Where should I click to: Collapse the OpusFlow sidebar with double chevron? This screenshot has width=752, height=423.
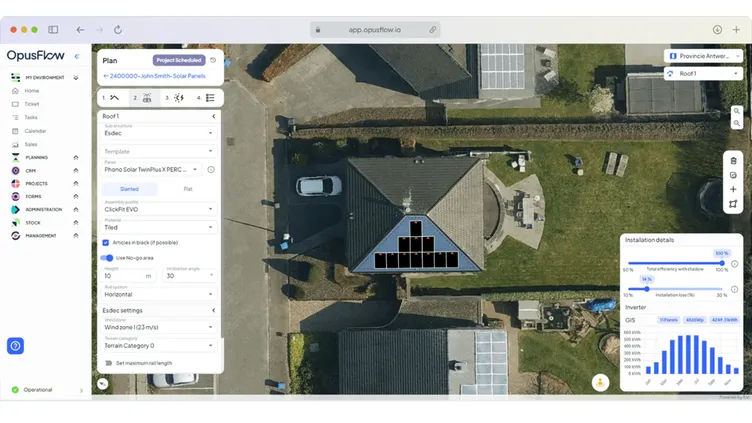pos(77,56)
